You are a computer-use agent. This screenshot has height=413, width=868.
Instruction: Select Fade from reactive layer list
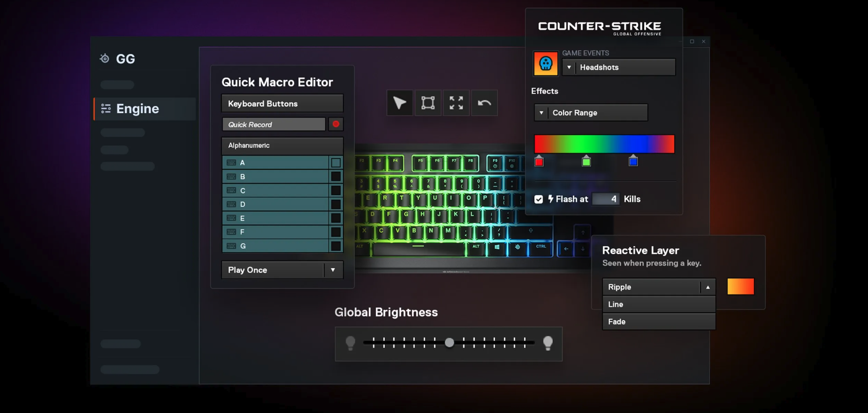[x=659, y=322]
